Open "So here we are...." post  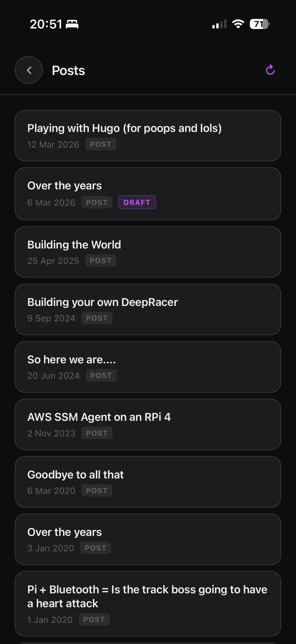(x=148, y=367)
